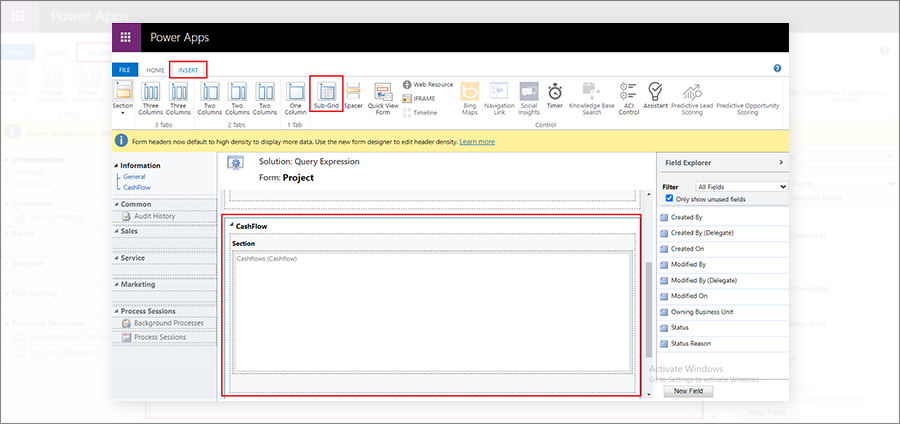Viewport: 900px width, 424px height.
Task: Insert a Navigation Link
Action: click(499, 99)
